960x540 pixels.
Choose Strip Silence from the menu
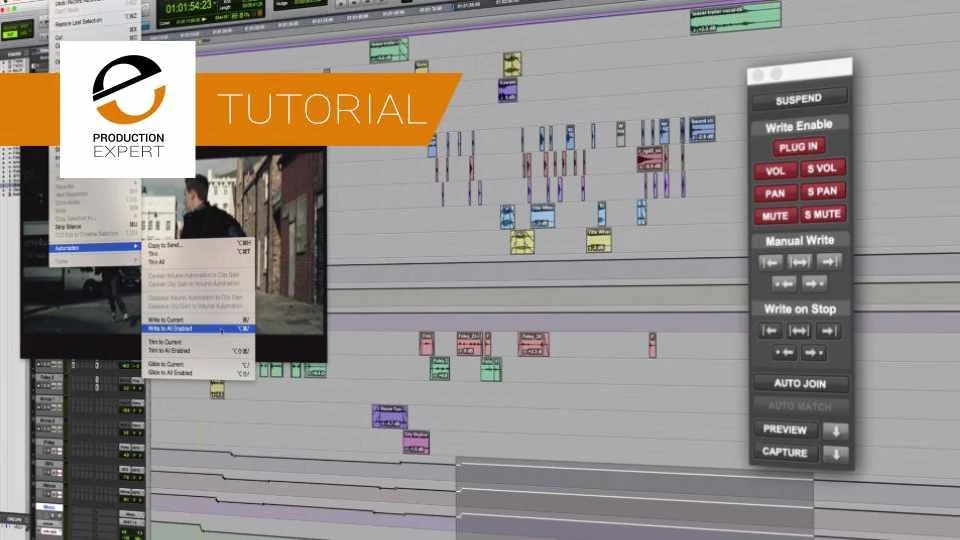pyautogui.click(x=96, y=227)
